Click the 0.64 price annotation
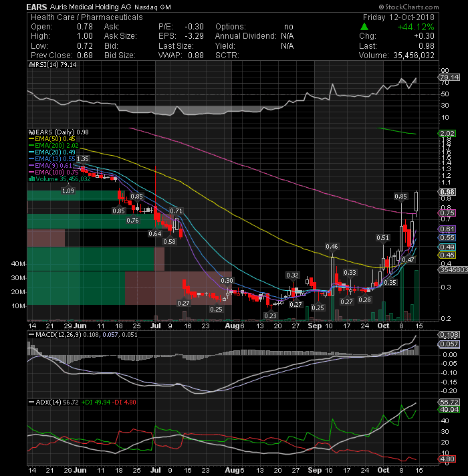Screen dimensions: 468x476 155,234
